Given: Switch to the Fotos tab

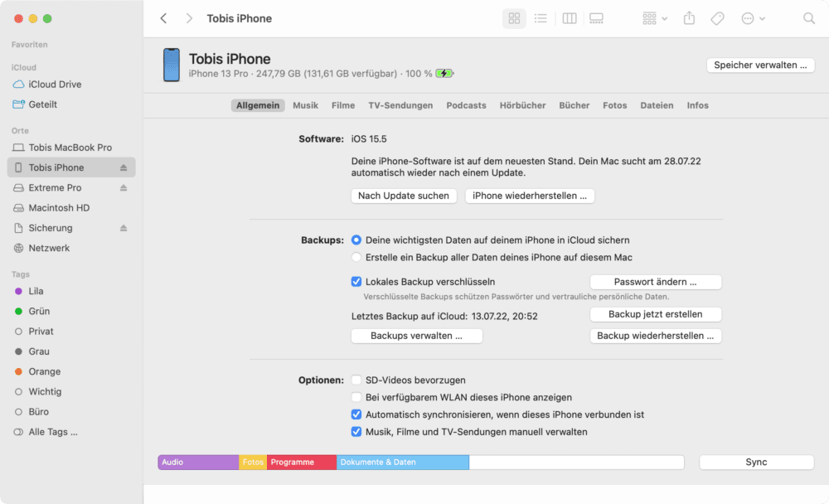Looking at the screenshot, I should [x=615, y=105].
